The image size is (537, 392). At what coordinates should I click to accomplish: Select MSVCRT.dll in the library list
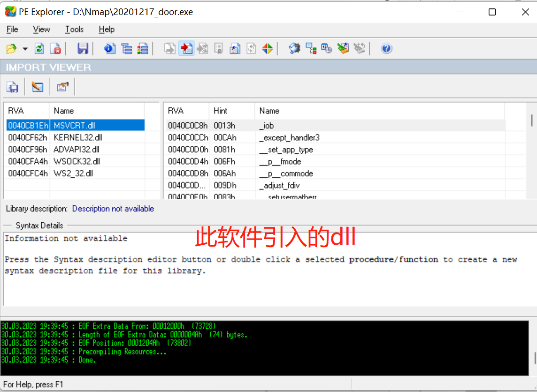point(76,126)
